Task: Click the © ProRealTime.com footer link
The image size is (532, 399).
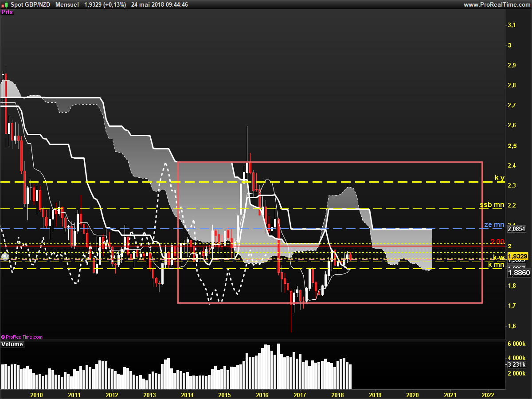Action: coord(22,337)
